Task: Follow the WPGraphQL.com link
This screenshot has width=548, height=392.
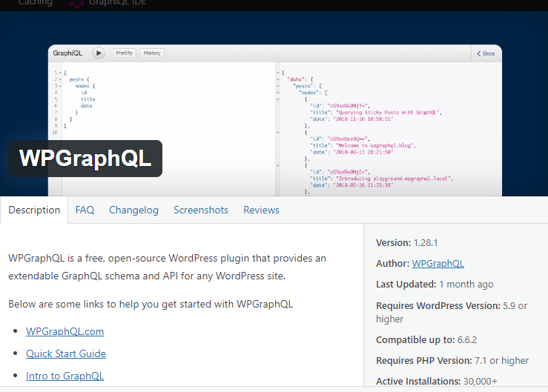Action: tap(65, 331)
